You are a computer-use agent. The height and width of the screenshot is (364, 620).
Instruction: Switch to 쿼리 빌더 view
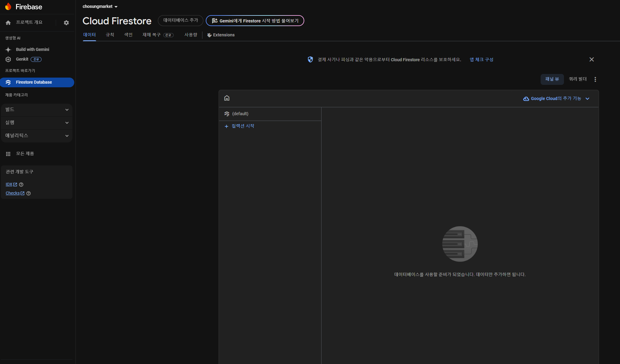(x=578, y=79)
